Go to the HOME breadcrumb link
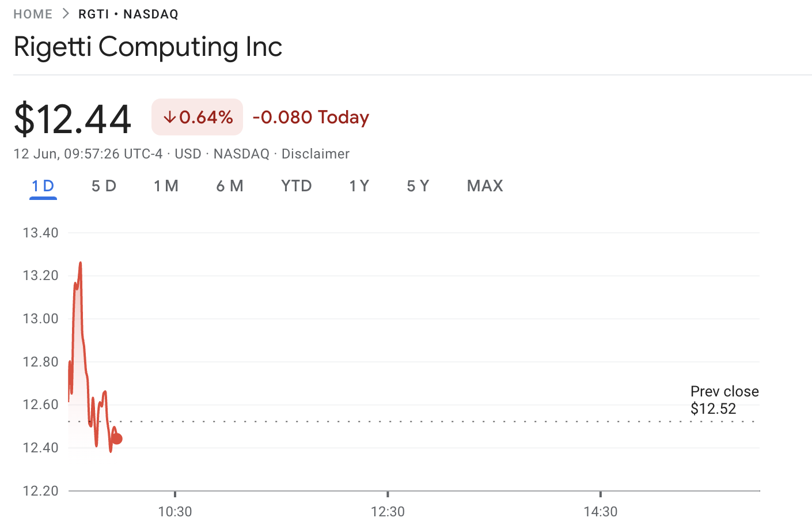812x529 pixels. (33, 14)
